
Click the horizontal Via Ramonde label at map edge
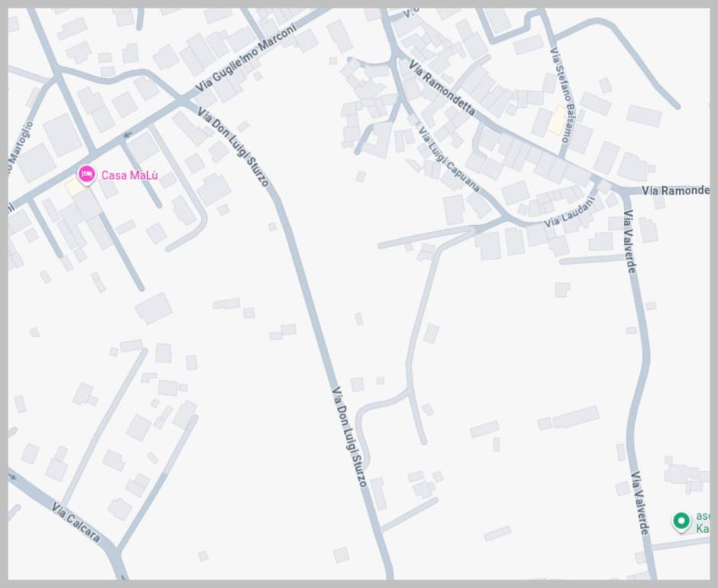point(676,191)
